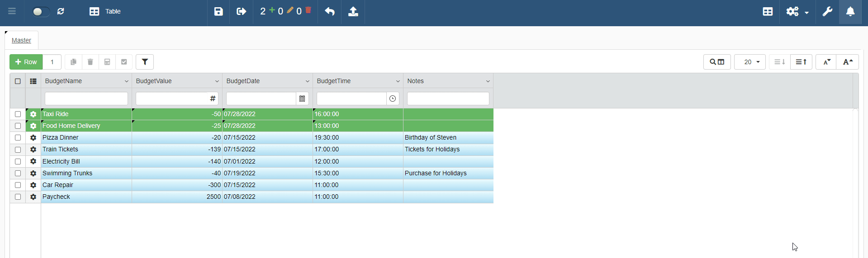This screenshot has height=258, width=868.
Task: Add a new row with Row button
Action: click(x=26, y=62)
